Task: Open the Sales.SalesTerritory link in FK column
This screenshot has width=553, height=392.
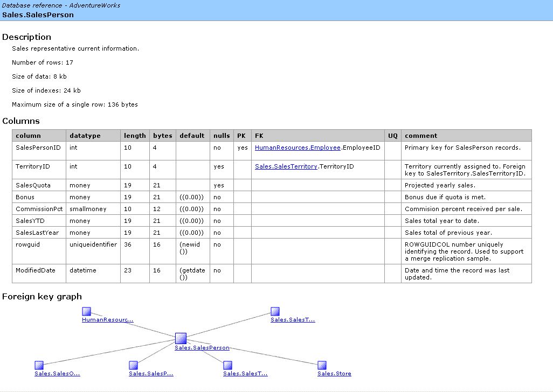Action: (x=286, y=166)
